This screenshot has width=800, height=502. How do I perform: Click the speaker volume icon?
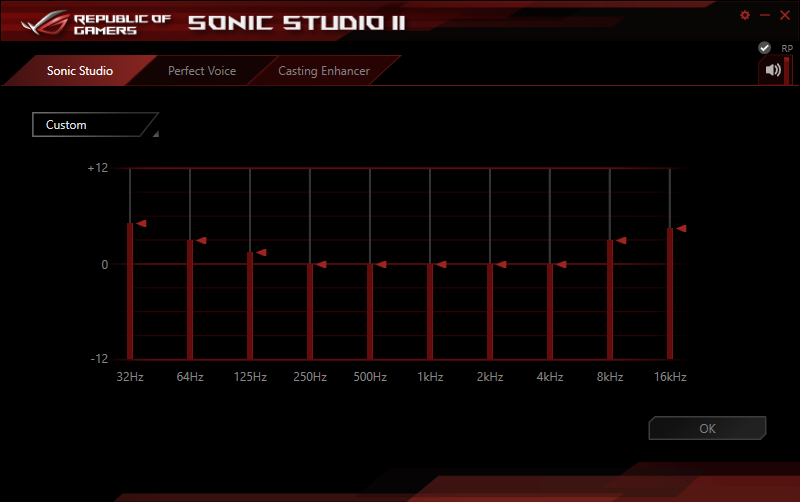(772, 70)
